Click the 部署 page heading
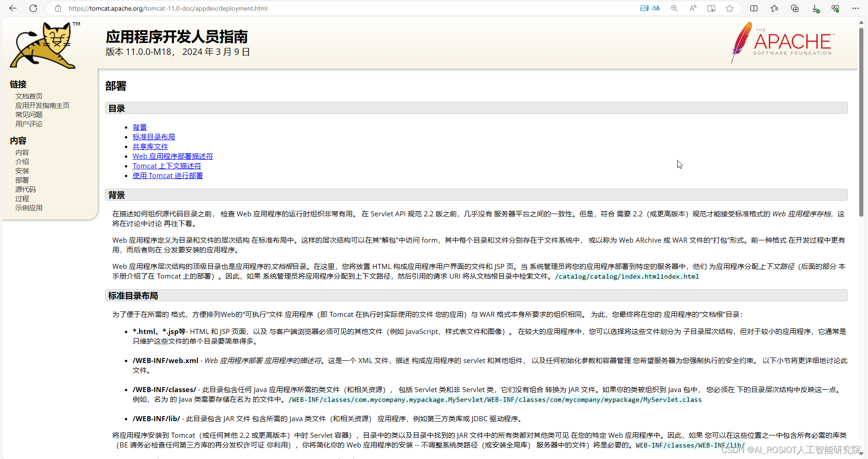The width and height of the screenshot is (868, 459). (116, 86)
